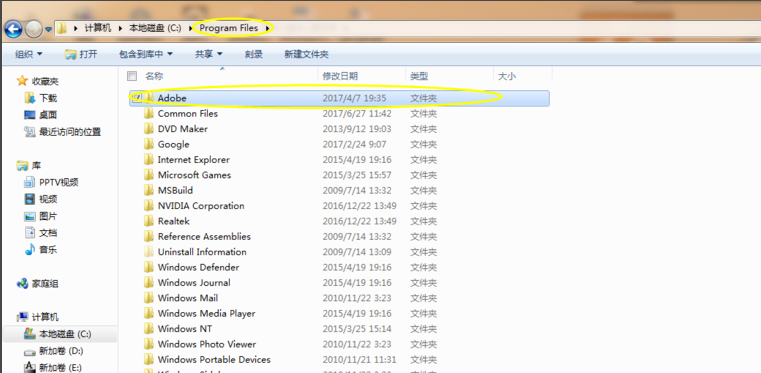The height and width of the screenshot is (373, 761).
Task: Expand the arrow after 计算机 breadcrumb
Action: point(120,29)
